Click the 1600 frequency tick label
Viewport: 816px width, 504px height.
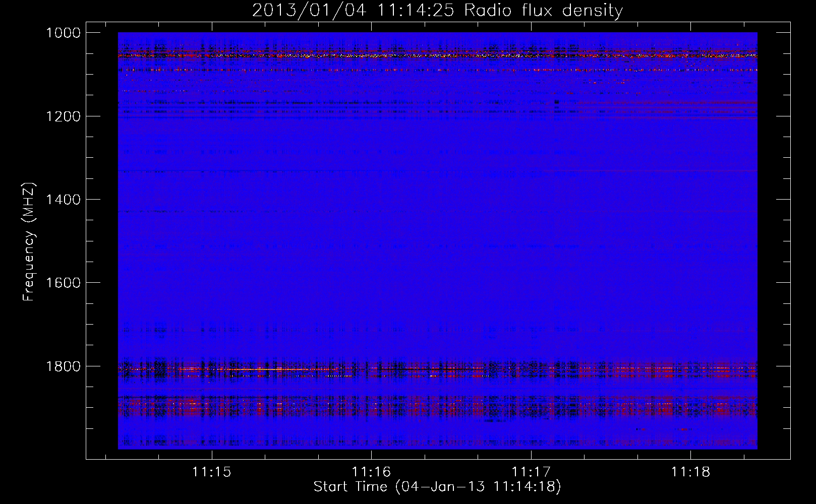pos(63,283)
